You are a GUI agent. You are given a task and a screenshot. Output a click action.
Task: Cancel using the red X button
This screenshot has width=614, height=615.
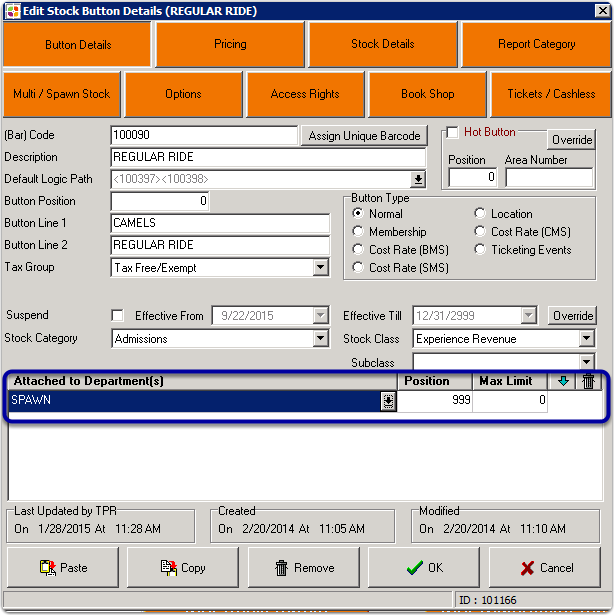tap(544, 567)
